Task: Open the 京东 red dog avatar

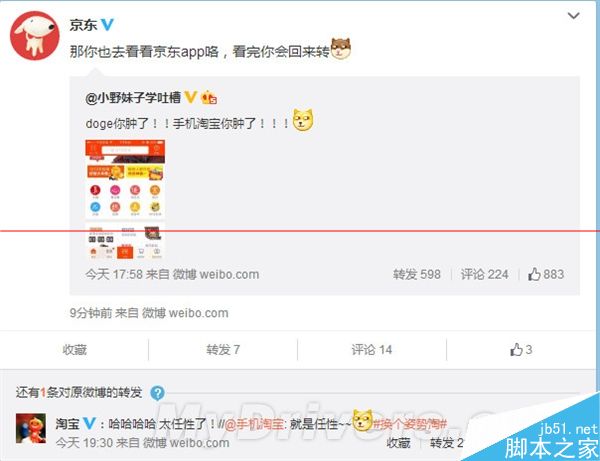Action: coord(34,36)
